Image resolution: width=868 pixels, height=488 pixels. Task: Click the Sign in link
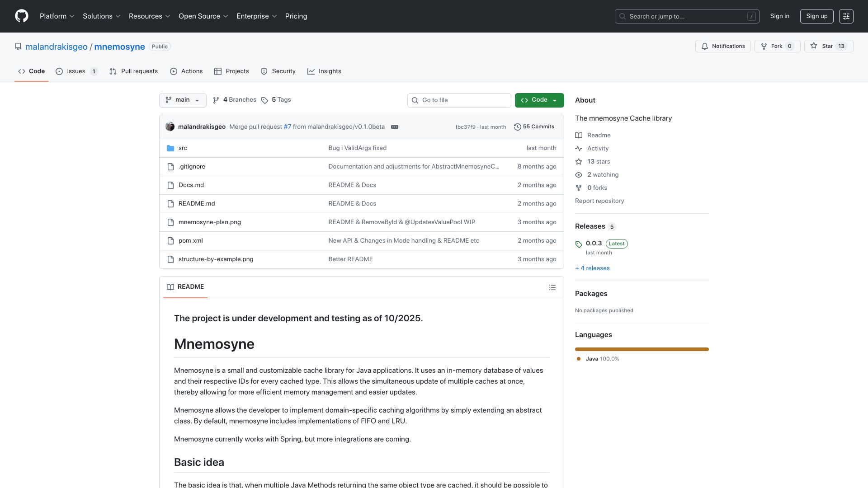[780, 16]
